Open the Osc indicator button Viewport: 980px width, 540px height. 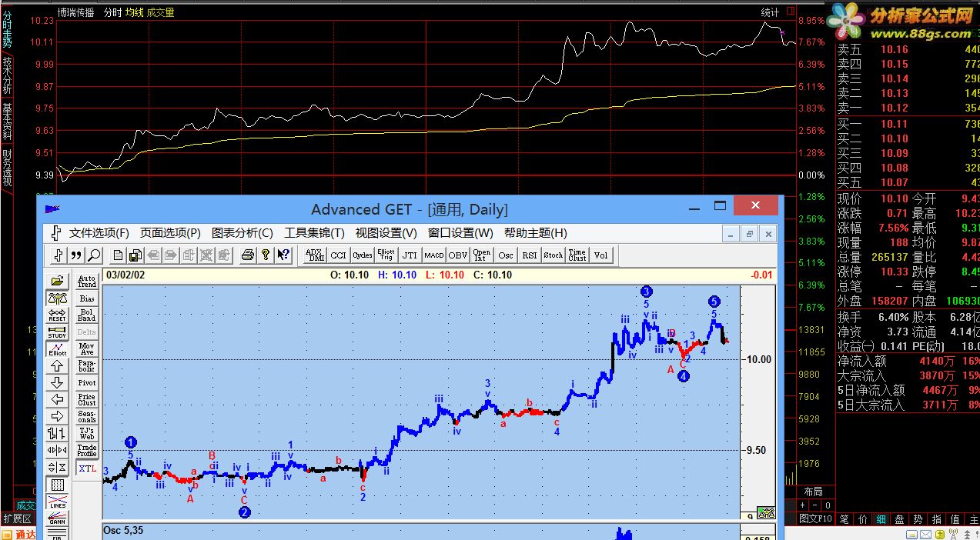coord(506,255)
